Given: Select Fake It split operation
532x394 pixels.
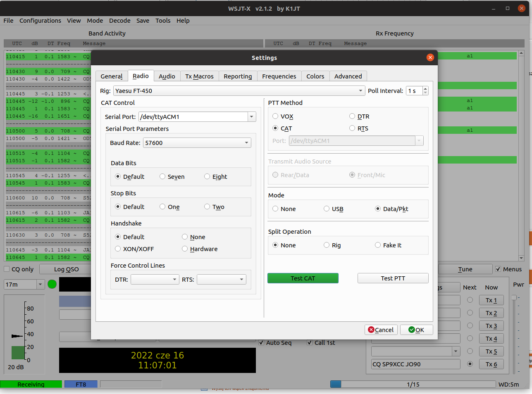Looking at the screenshot, I should tap(378, 245).
